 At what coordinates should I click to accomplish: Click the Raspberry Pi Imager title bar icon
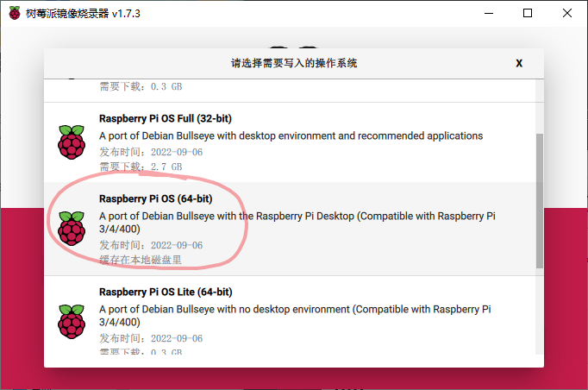click(15, 13)
